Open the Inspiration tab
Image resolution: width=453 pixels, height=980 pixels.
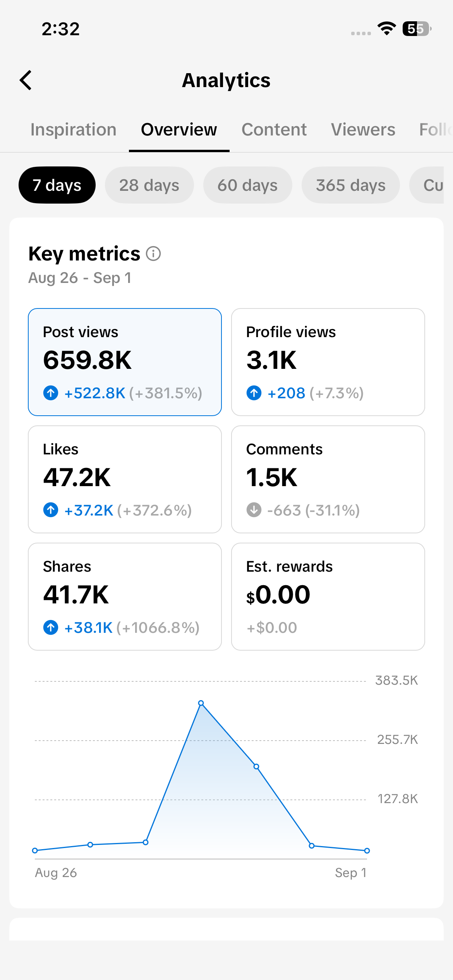click(x=74, y=130)
